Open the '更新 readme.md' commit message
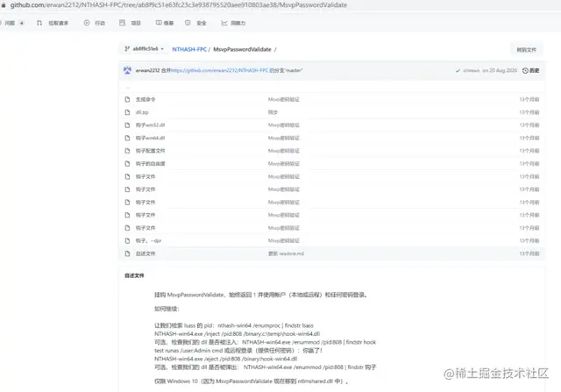The height and width of the screenshot is (392, 561). click(287, 253)
